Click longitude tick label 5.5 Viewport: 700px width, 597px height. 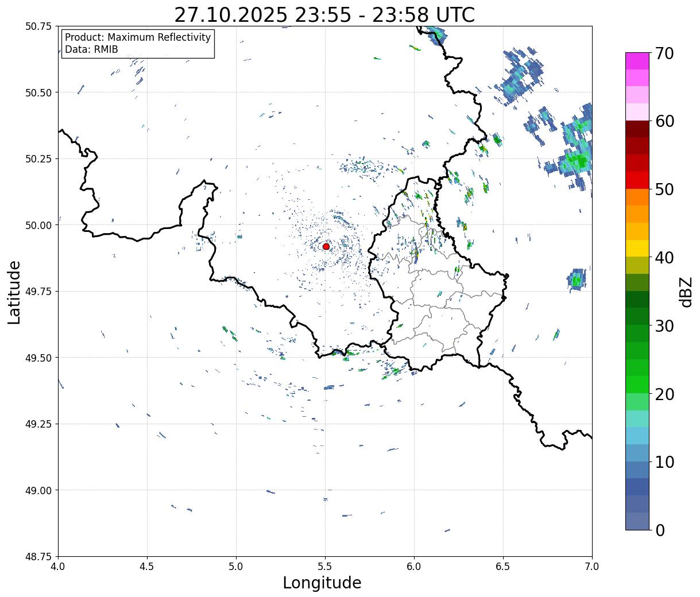tap(325, 567)
